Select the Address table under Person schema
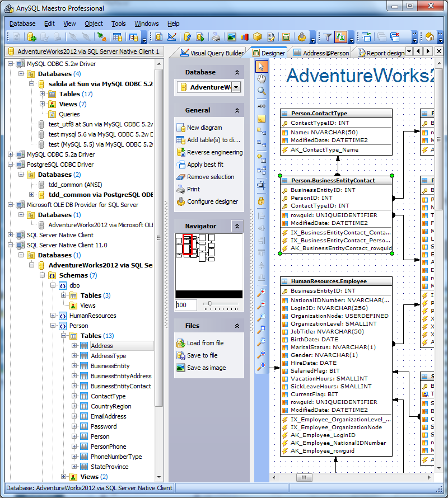Viewport: 448px width, 498px height. (x=102, y=345)
